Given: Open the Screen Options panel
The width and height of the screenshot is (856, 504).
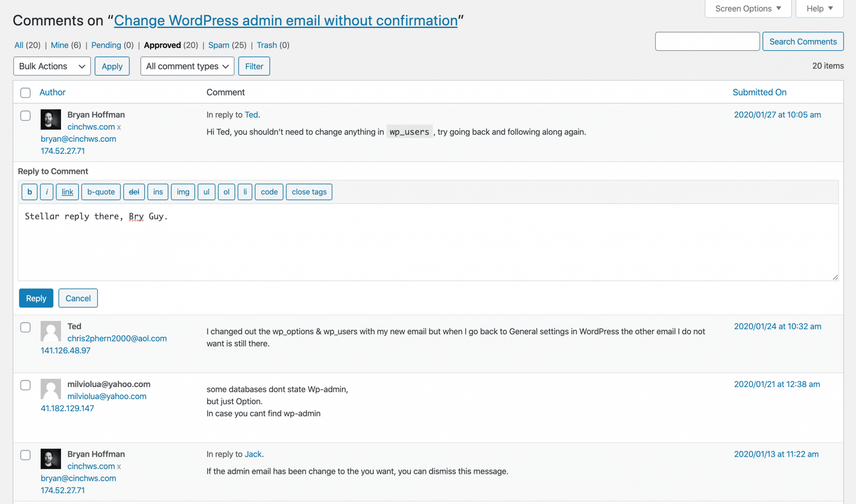Looking at the screenshot, I should click(747, 8).
